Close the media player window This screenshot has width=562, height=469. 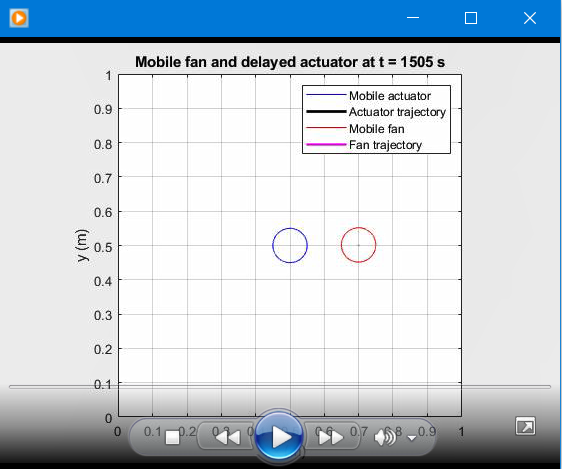coord(530,18)
